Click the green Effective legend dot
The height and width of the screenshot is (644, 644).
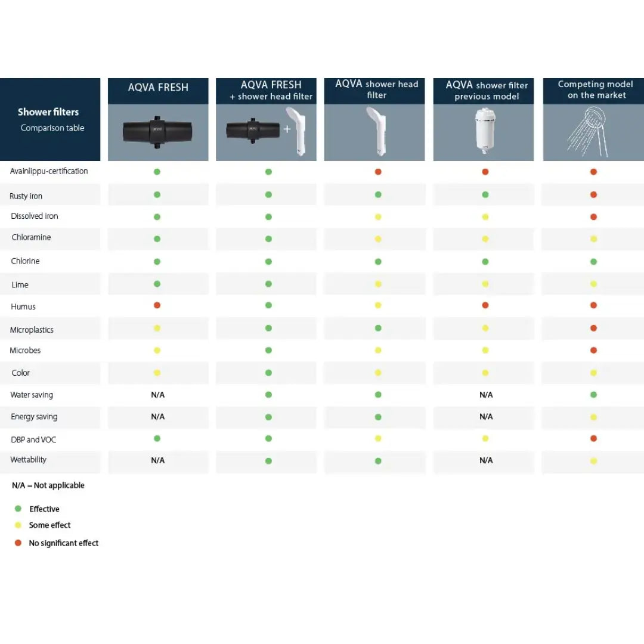[x=18, y=509]
